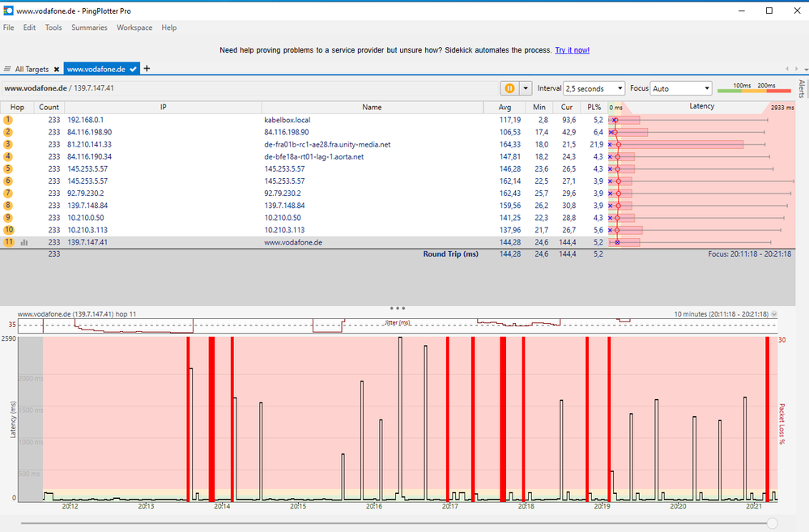
Task: Click the PingPlotter icon in title bar
Action: (x=10, y=11)
